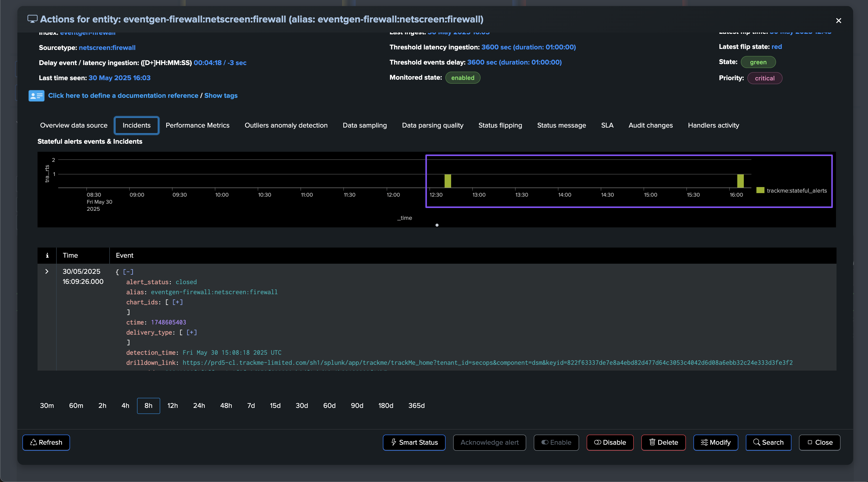Viewport: 868px width, 482px height.
Task: Expand the chart_ids array
Action: (x=178, y=302)
